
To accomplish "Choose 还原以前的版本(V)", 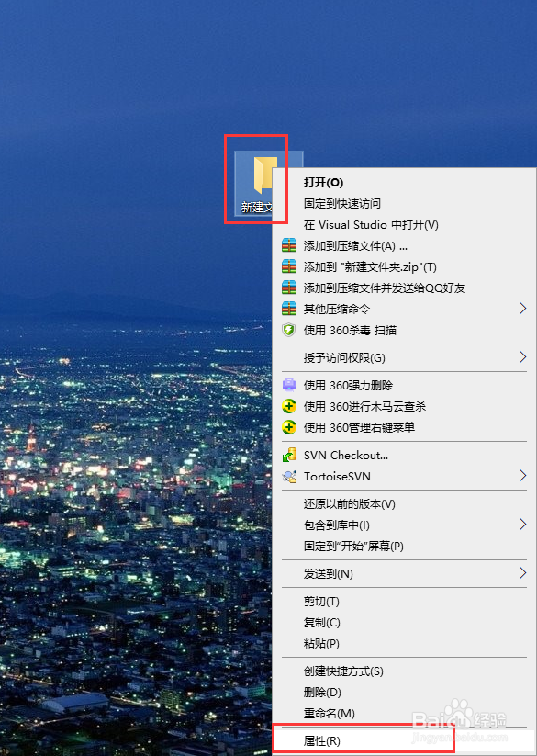I will click(x=405, y=503).
